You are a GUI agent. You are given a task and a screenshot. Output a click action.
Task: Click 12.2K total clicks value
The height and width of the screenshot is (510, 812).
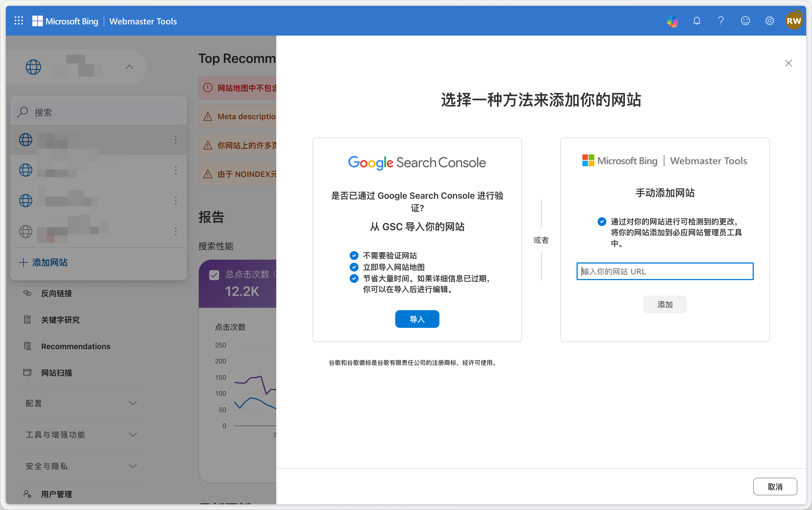242,291
